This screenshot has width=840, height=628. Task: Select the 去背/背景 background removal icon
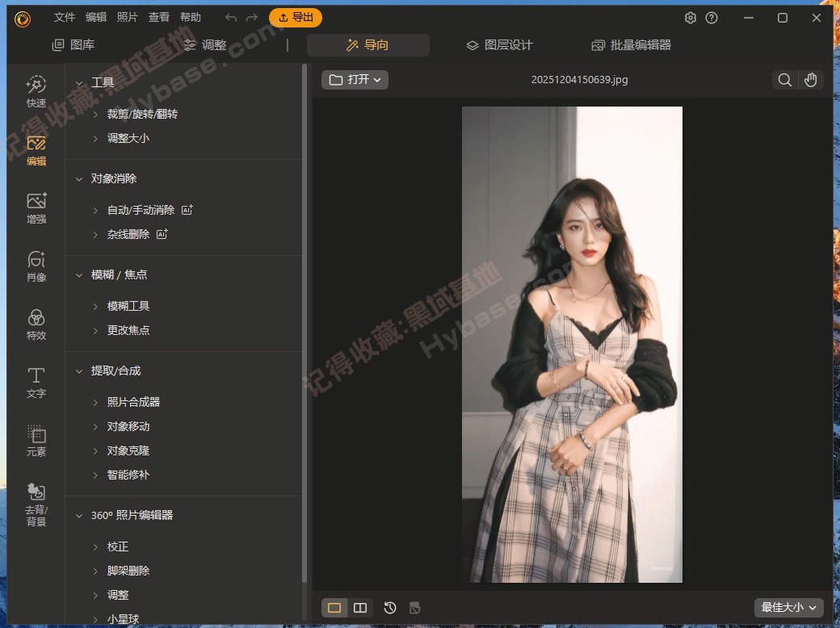coord(36,500)
